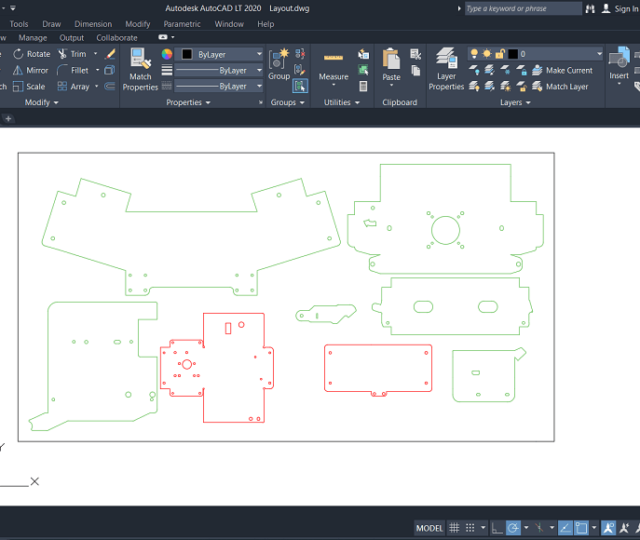
Task: Click the Group objects icon
Action: point(279,60)
